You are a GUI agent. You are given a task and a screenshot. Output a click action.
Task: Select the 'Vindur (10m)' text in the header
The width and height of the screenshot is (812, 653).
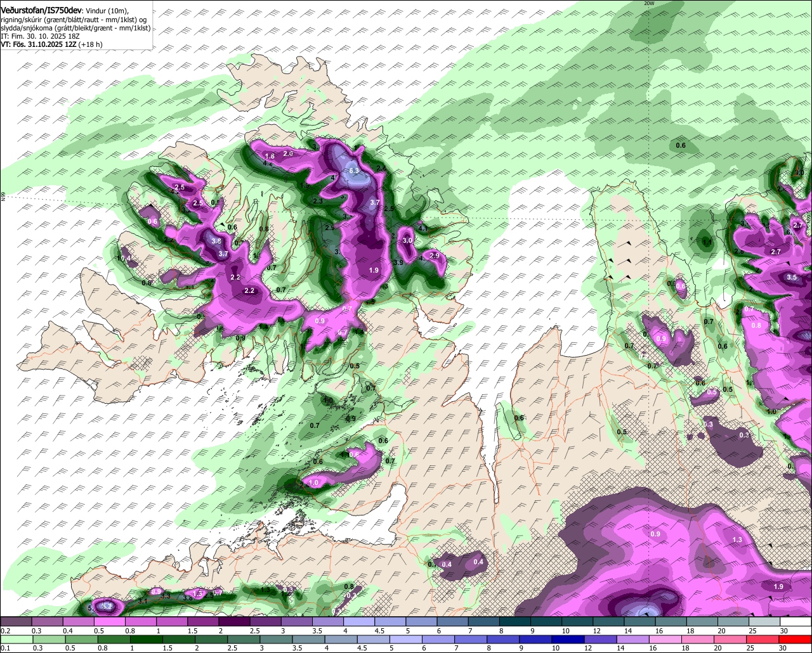coord(105,10)
